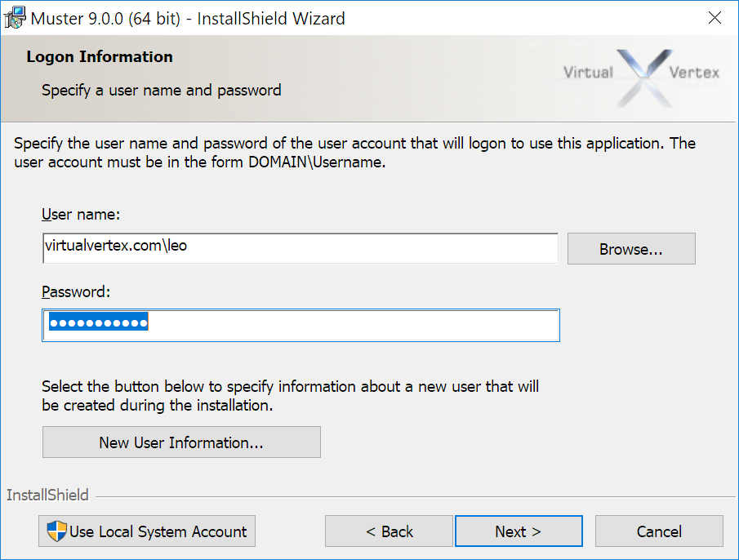Click the shield icon on Local System Account

[x=56, y=531]
